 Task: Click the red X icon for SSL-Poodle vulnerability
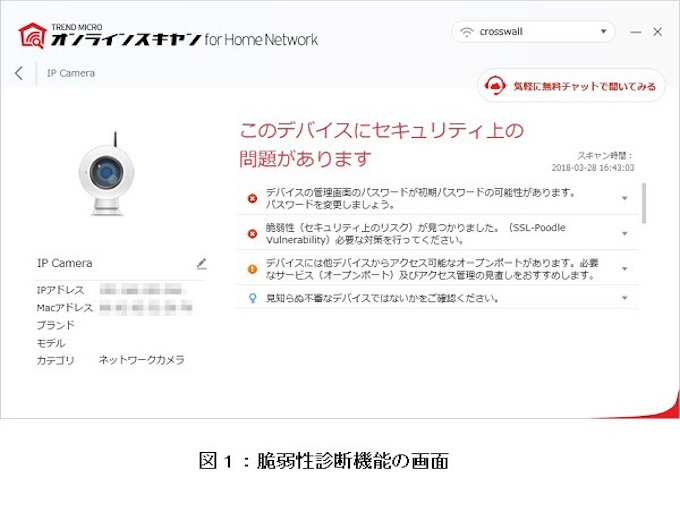pos(252,234)
